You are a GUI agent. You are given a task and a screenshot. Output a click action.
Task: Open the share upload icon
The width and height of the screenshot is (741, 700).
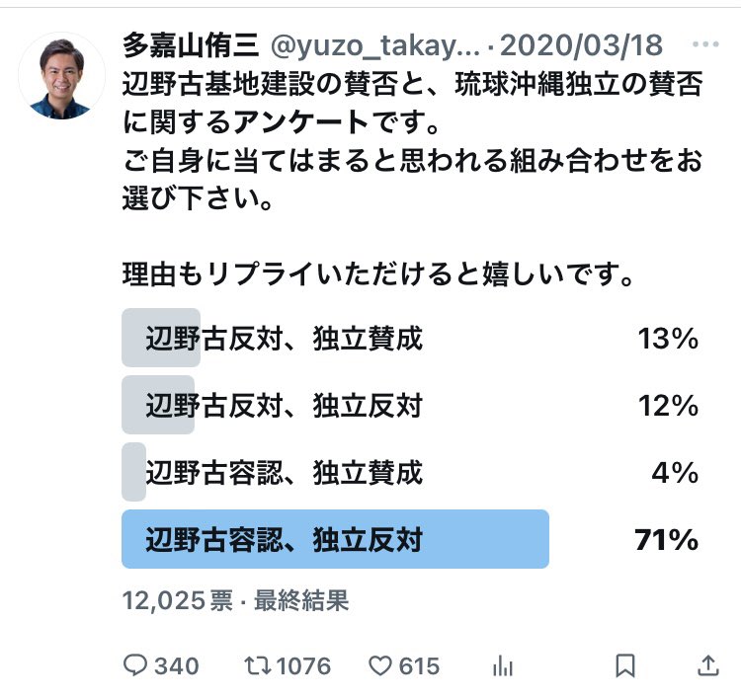click(x=707, y=665)
